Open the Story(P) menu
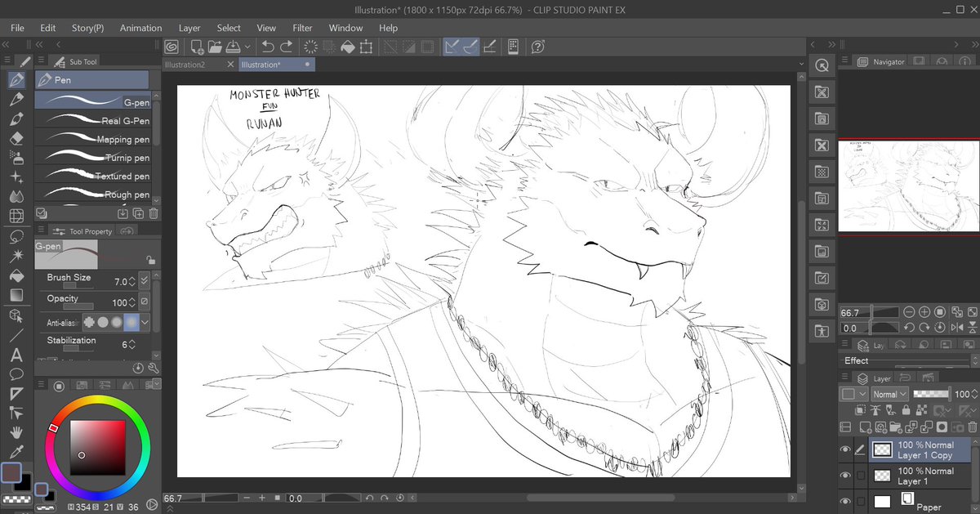This screenshot has height=514, width=980. click(x=87, y=28)
